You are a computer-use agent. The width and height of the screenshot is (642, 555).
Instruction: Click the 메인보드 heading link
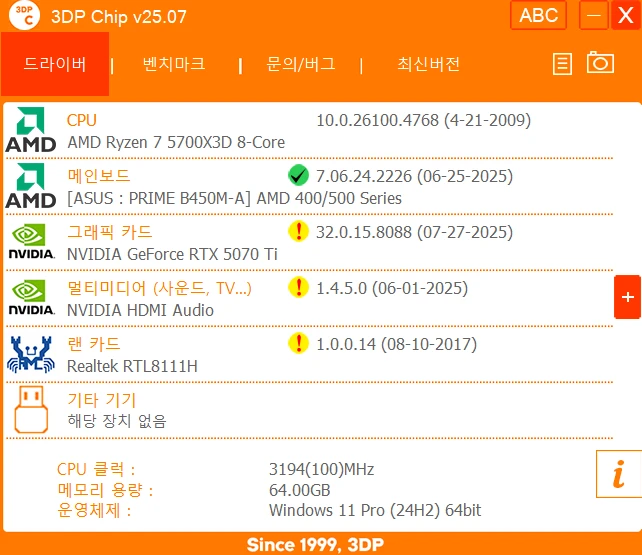pyautogui.click(x=99, y=176)
